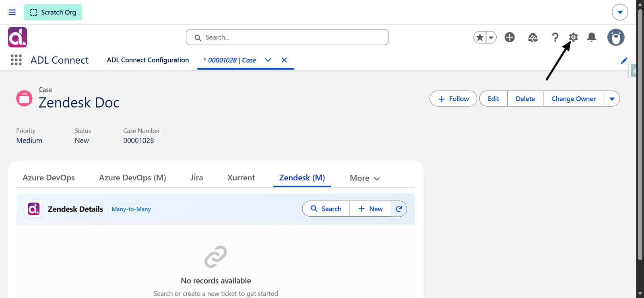
Task: Close the 00001028 Case tab
Action: coord(284,60)
